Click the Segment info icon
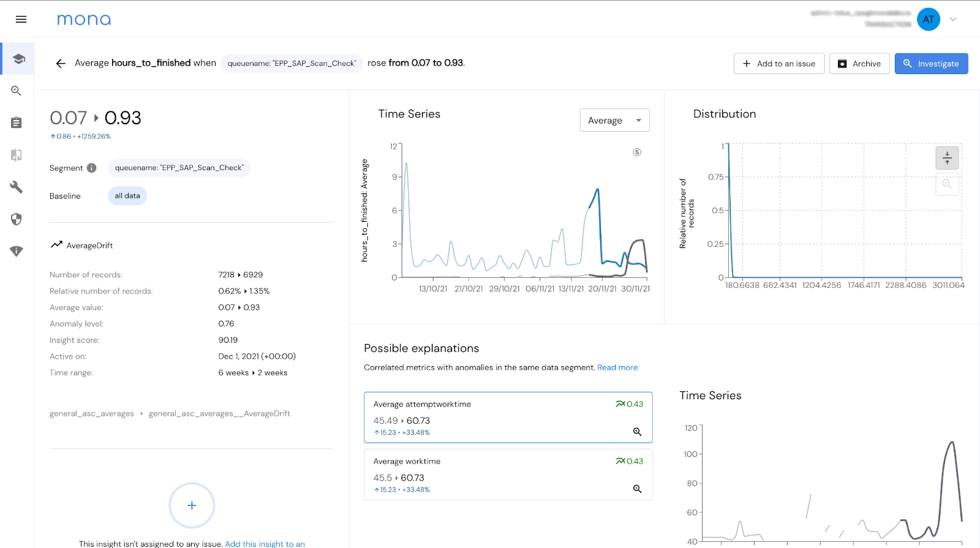Viewport: 980px width, 548px height. coord(92,168)
